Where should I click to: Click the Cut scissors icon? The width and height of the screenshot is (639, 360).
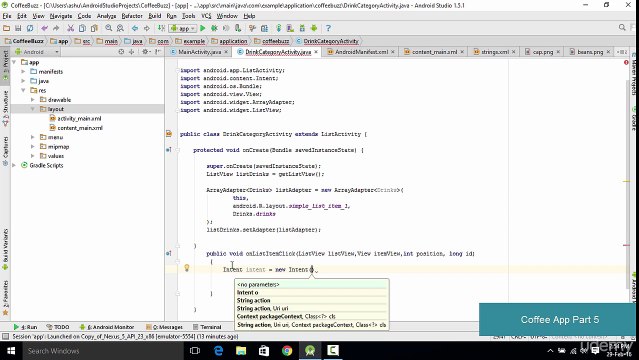pyautogui.click(x=71, y=28)
